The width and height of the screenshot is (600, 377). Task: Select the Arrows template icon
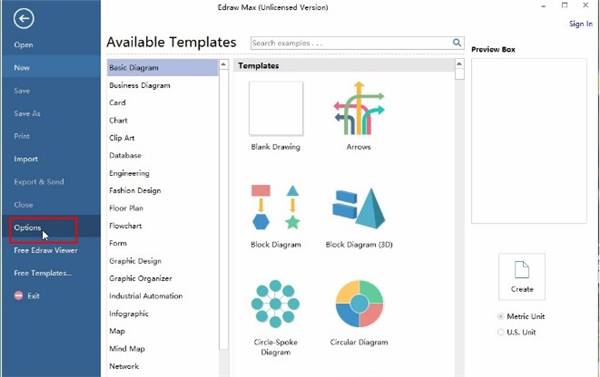359,108
